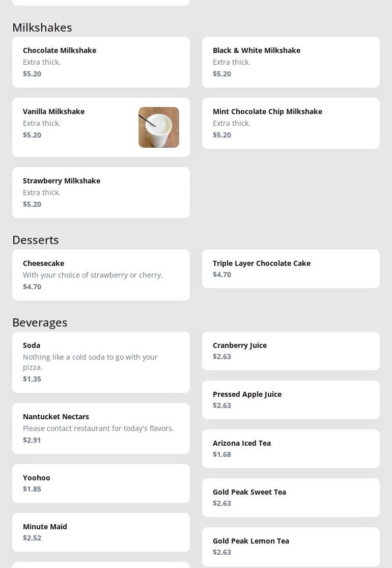Screen dimensions: 392x568
Task: Choose Gold Peak Sweet Tea
Action: pyautogui.click(x=291, y=498)
